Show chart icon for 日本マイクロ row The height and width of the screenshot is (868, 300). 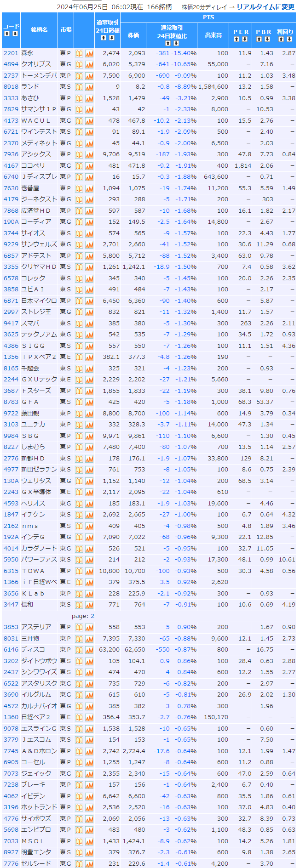click(89, 301)
